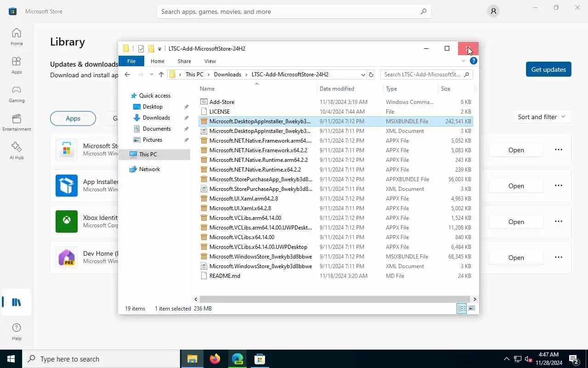This screenshot has width=588, height=368.
Task: Click horizontal scrollbar in file list
Action: tap(334, 299)
